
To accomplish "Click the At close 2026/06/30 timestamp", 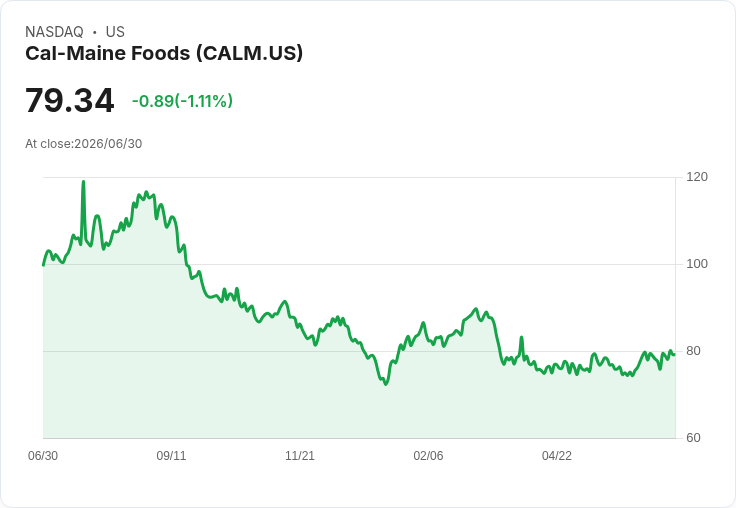I will (x=84, y=144).
